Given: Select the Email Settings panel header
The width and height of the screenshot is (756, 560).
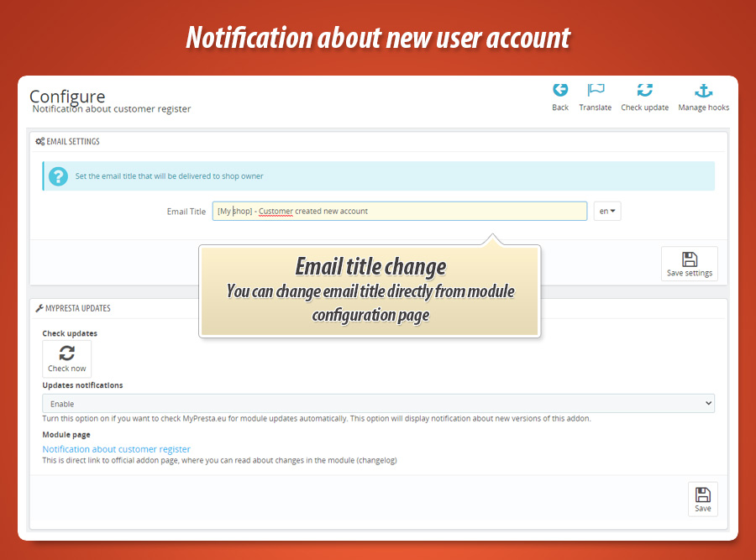Looking at the screenshot, I should coord(73,141).
